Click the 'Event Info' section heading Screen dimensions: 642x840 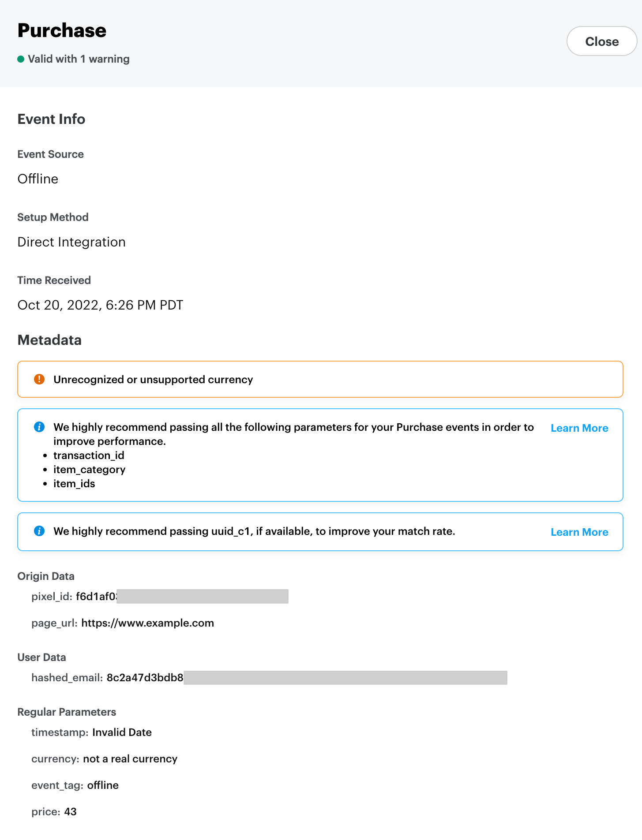(x=51, y=119)
